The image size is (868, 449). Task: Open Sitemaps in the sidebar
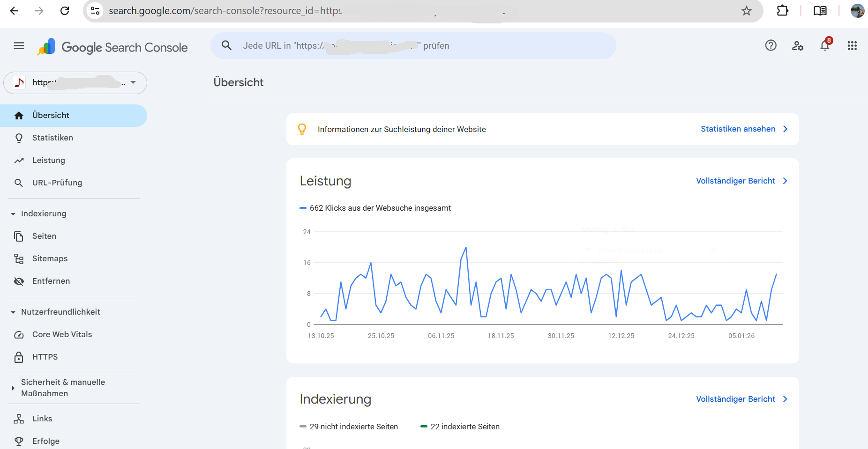[x=50, y=258]
